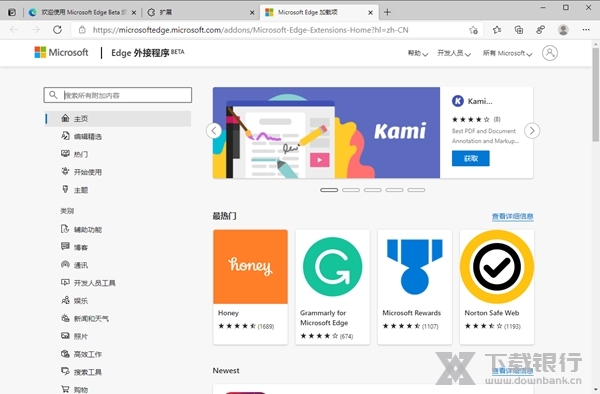
Task: Show previous carousel banner
Action: 214,131
